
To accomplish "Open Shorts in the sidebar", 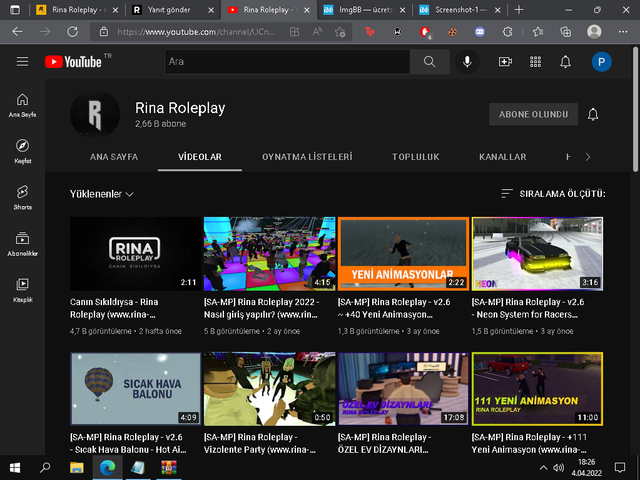I will (22, 198).
